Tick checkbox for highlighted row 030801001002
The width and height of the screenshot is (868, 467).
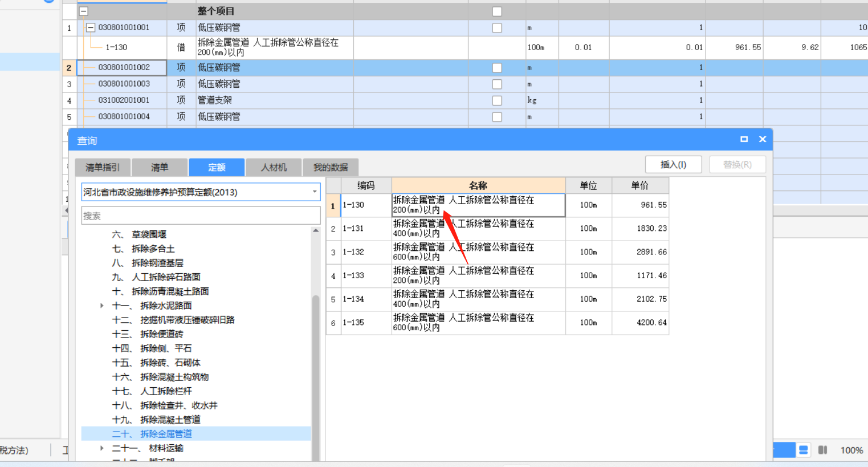tap(497, 68)
